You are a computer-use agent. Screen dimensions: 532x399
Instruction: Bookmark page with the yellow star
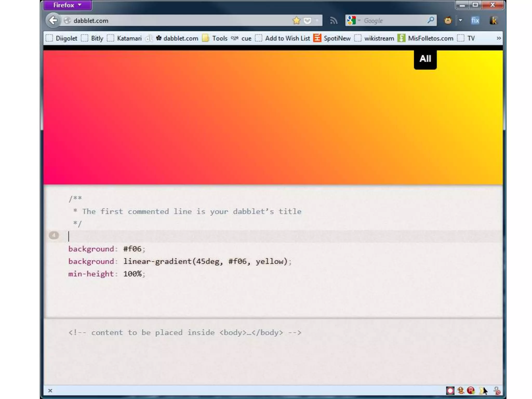[x=296, y=21]
